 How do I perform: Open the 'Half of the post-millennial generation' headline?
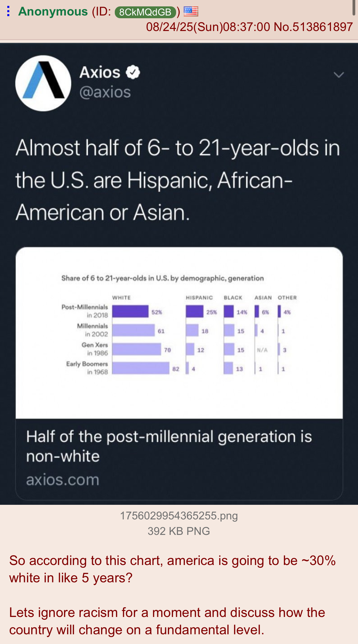pyautogui.click(x=169, y=446)
